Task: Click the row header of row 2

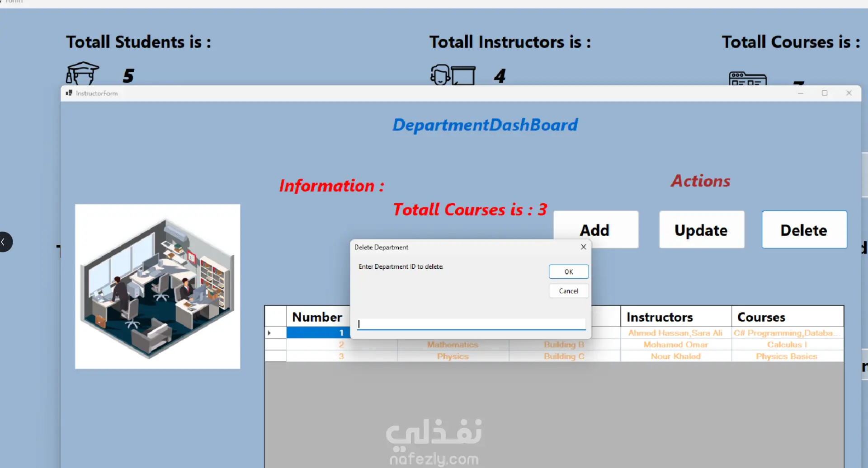Action: (x=275, y=345)
